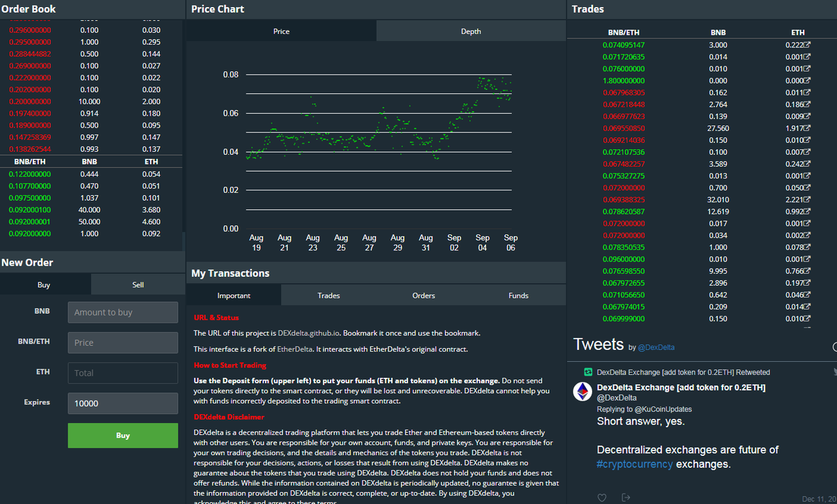Open external link icon for trade 0.071056650
Image resolution: width=837 pixels, height=504 pixels.
click(x=808, y=294)
